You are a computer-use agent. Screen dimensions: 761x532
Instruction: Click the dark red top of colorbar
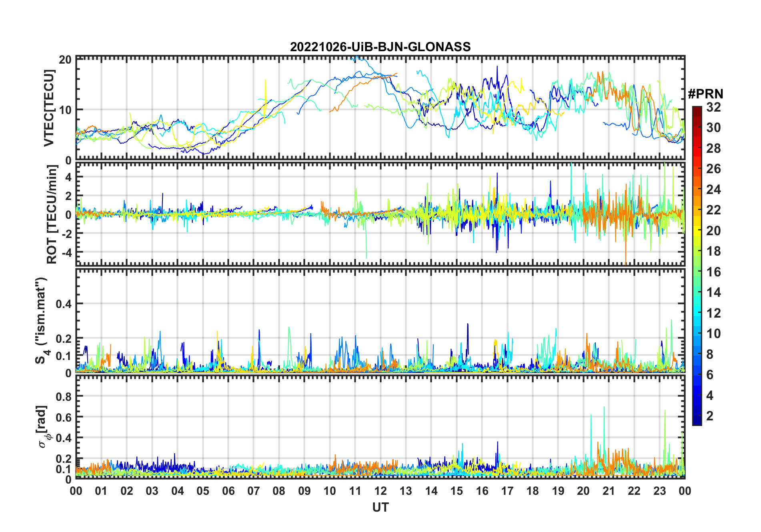point(697,110)
